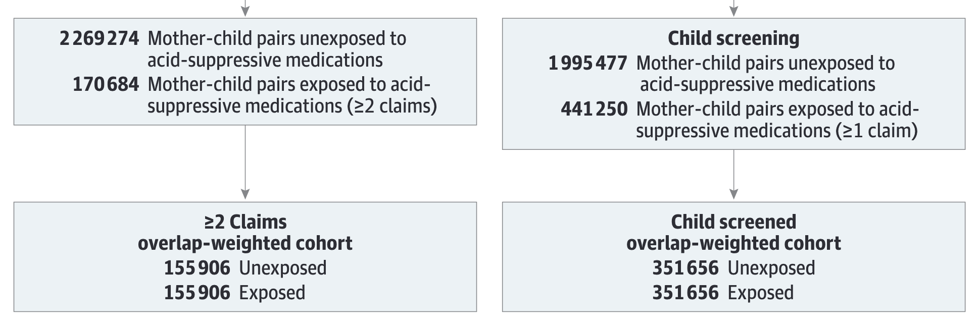The height and width of the screenshot is (328, 980).
Task: Select the 351656 Exposed count
Action: pyautogui.click(x=685, y=293)
